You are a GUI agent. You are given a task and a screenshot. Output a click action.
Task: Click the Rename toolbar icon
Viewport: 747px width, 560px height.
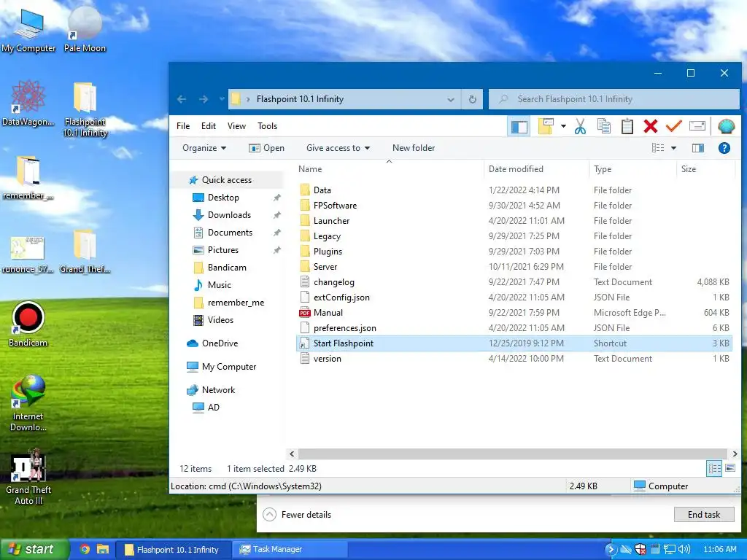[697, 126]
